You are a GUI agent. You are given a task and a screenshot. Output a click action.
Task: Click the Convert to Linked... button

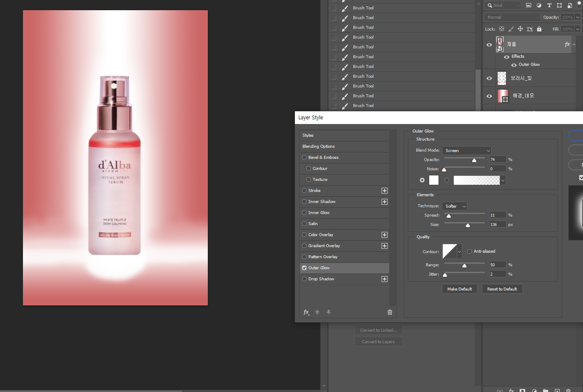click(x=378, y=330)
